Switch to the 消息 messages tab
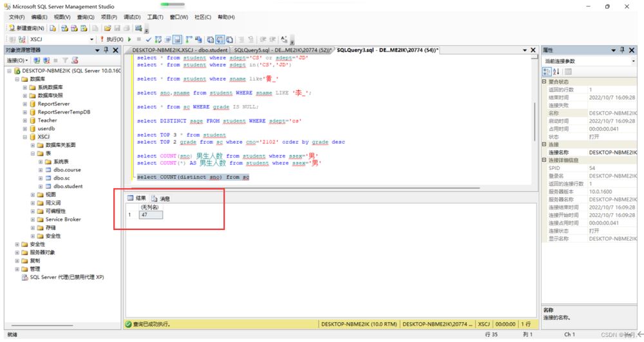 click(x=161, y=198)
